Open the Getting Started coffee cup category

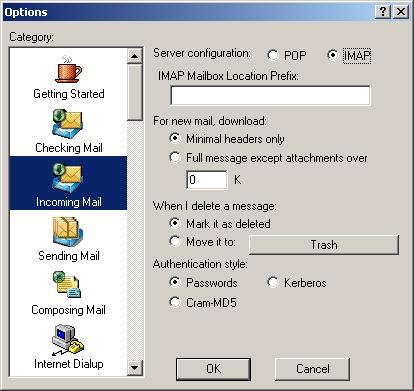coord(68,70)
